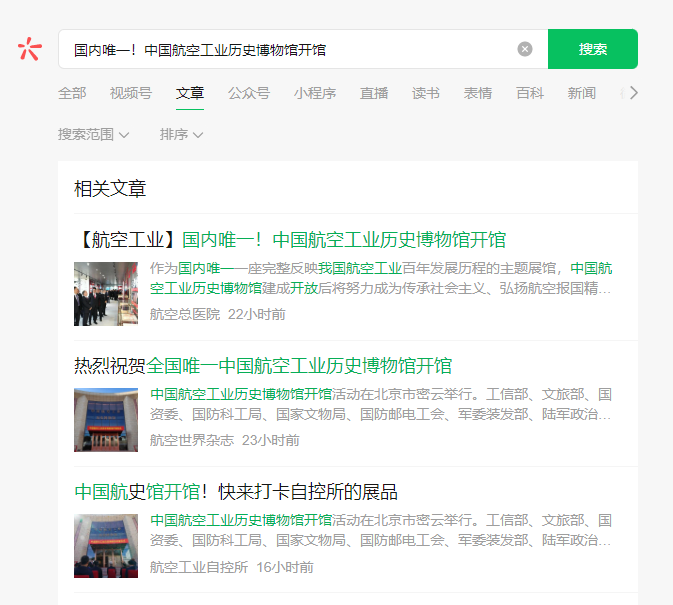
Task: Show more tabs with right arrow
Action: [634, 93]
